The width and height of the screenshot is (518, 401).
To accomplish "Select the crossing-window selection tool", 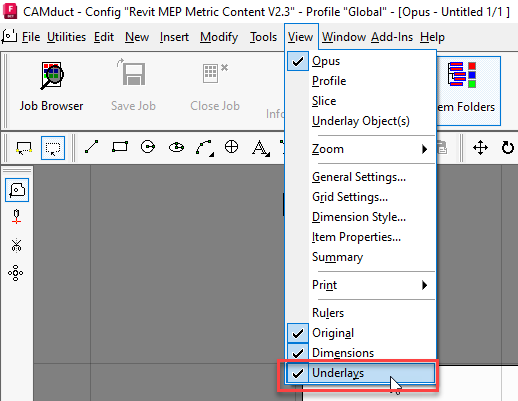I will coord(24,148).
